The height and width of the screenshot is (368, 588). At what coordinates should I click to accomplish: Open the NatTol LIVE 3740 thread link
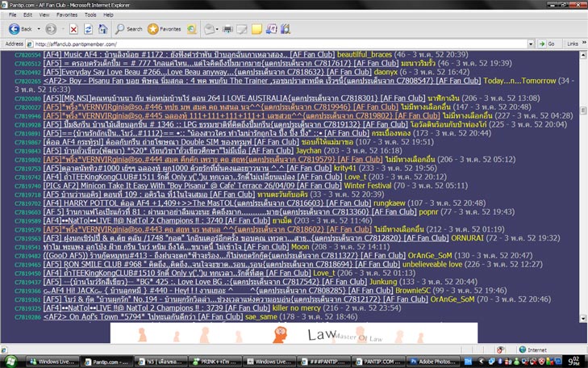click(x=156, y=220)
